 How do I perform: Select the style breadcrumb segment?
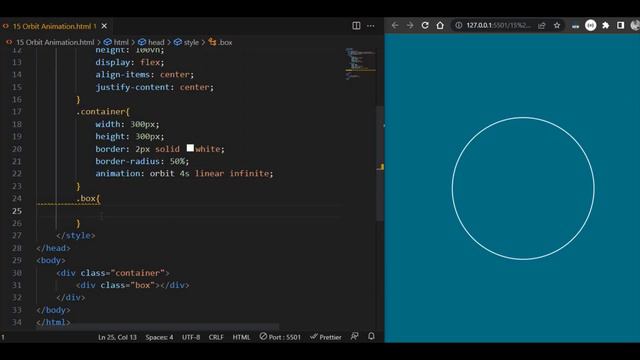coord(186,42)
